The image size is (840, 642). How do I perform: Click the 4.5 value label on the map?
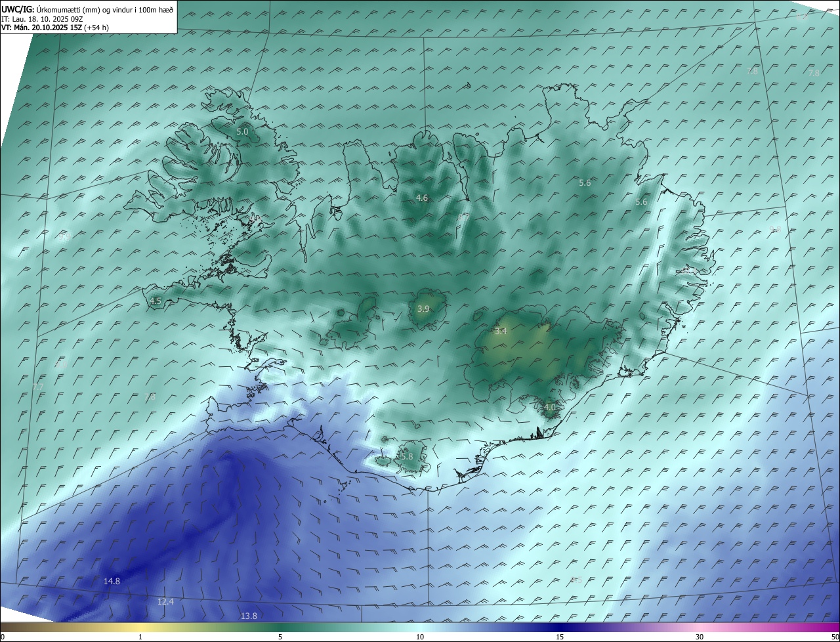(156, 301)
